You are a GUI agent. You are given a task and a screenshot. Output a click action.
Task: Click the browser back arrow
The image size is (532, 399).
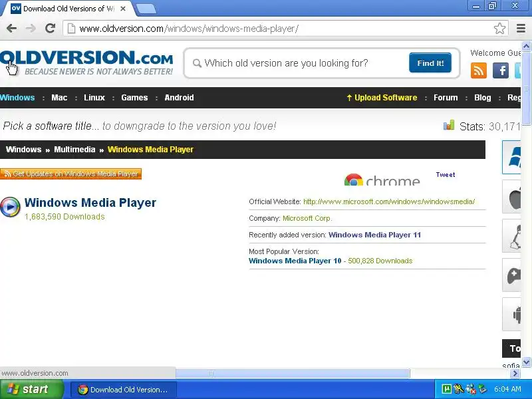pos(11,28)
